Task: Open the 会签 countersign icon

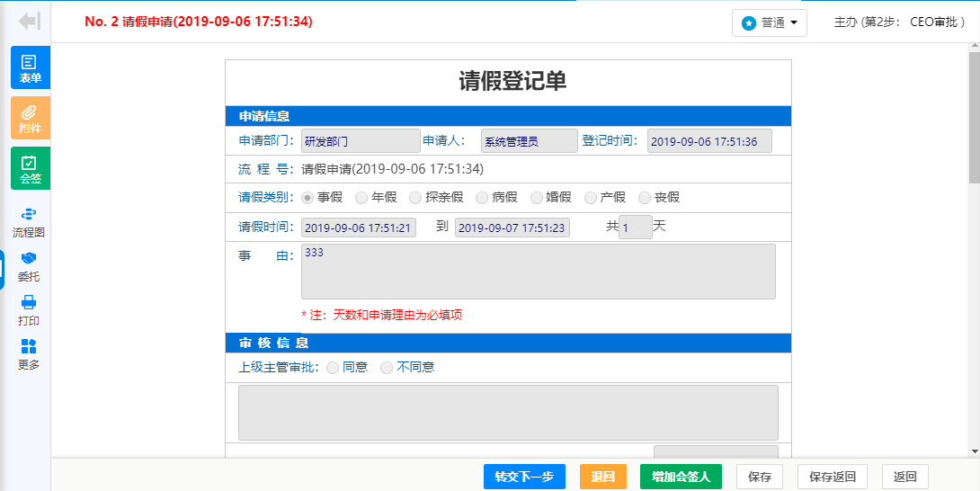Action: pyautogui.click(x=31, y=168)
